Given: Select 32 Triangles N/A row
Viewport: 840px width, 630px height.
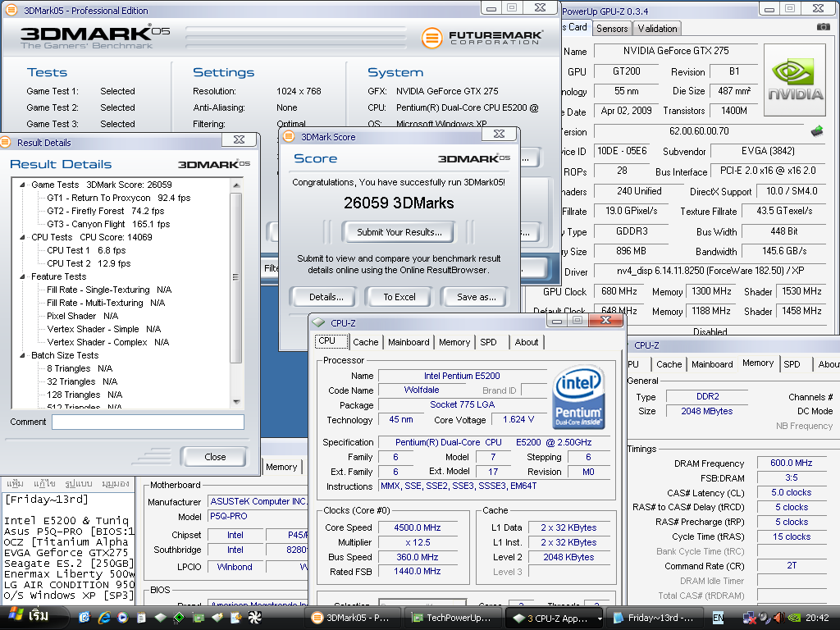Looking at the screenshot, I should [x=82, y=381].
